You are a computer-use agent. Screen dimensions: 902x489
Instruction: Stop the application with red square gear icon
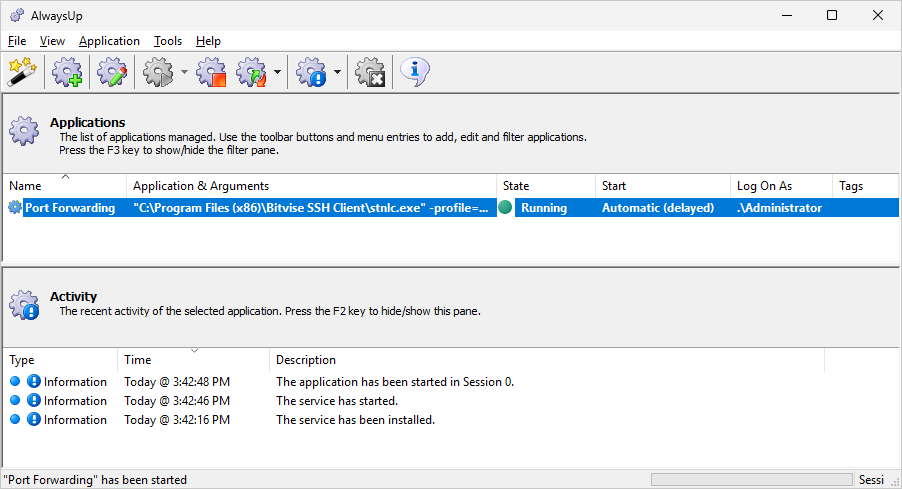(211, 72)
